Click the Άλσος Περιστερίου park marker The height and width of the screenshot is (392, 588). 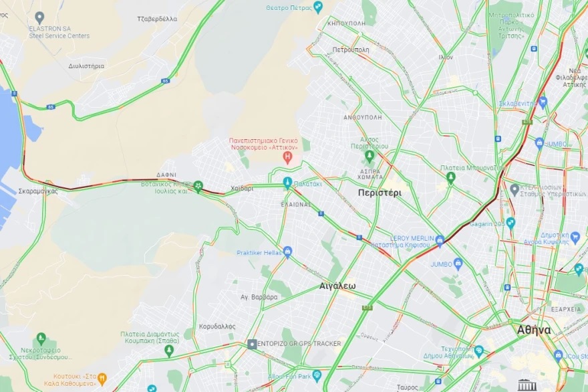(x=370, y=157)
